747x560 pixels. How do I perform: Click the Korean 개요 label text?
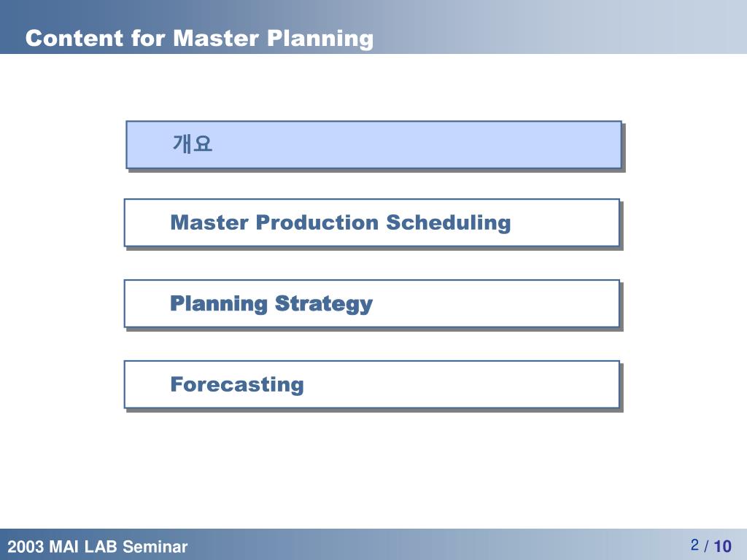click(x=193, y=144)
